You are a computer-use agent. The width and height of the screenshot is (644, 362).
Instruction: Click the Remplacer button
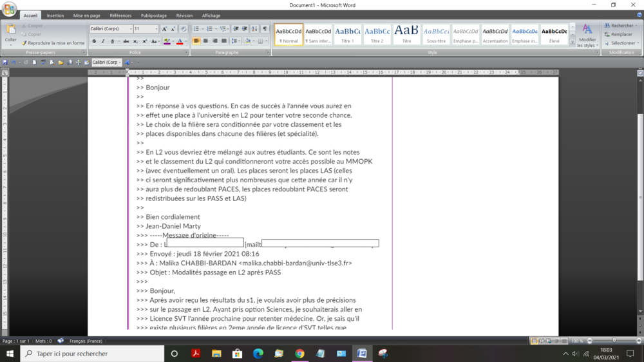[x=621, y=34]
